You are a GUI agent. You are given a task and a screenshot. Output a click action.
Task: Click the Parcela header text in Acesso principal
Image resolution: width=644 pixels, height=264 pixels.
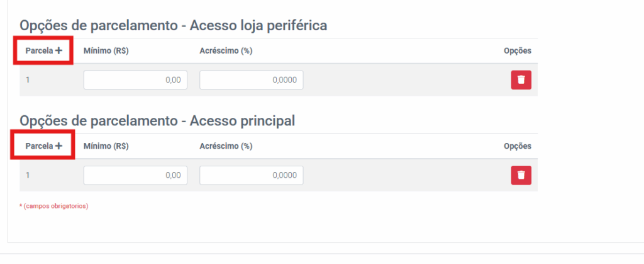pyautogui.click(x=39, y=146)
